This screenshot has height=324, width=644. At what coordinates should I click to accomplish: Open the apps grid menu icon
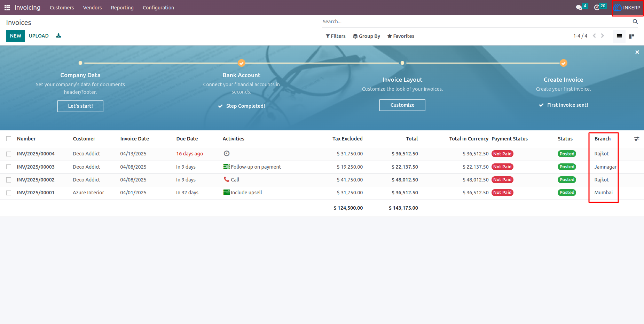(7, 7)
